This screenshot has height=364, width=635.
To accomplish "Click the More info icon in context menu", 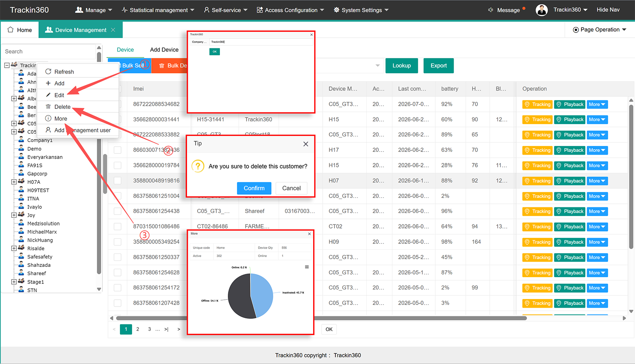I will click(x=48, y=118).
